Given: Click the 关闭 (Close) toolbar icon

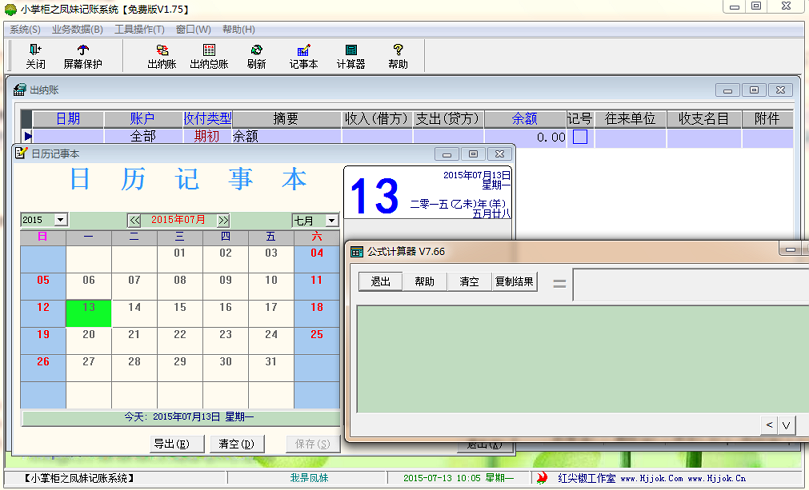Looking at the screenshot, I should [x=36, y=56].
